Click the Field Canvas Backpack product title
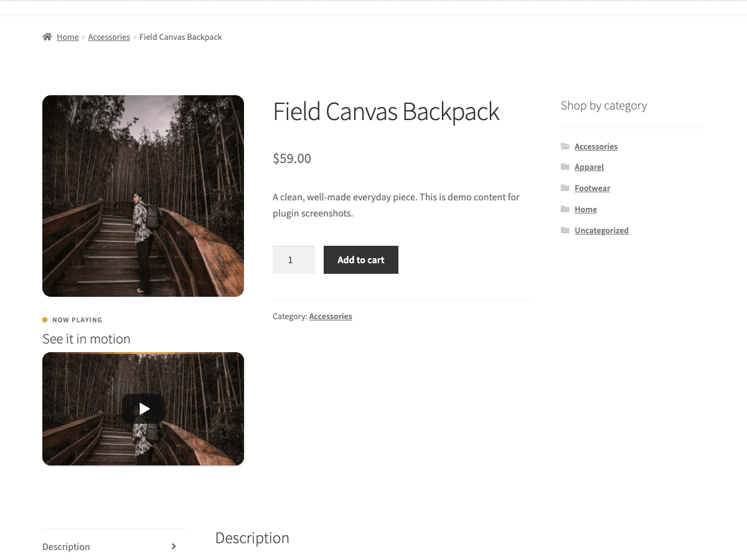The image size is (747, 560). 386,111
